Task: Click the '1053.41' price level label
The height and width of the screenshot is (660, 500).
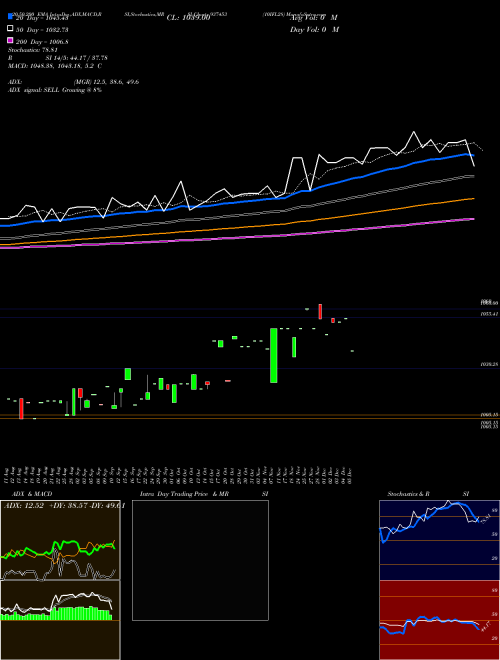Action: click(489, 314)
